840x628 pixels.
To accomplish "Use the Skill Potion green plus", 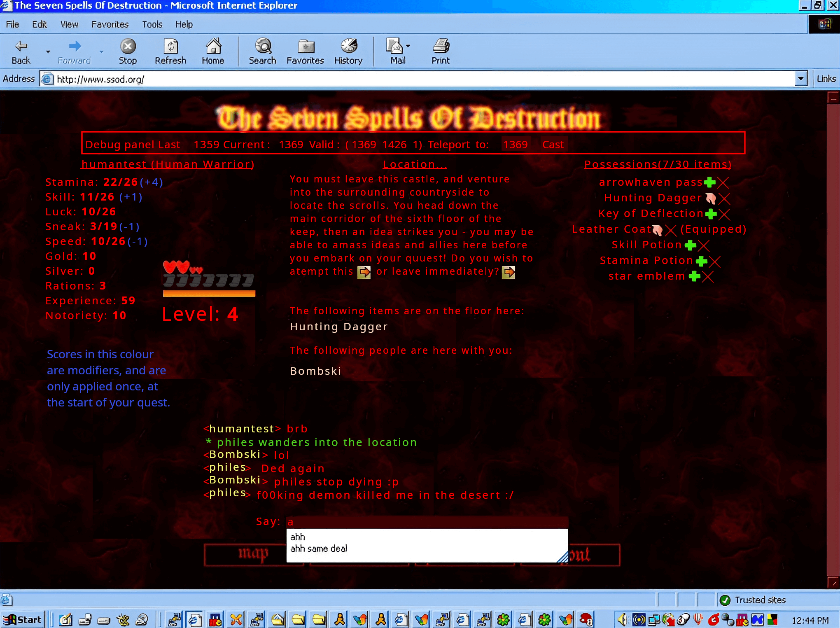I will (x=690, y=245).
